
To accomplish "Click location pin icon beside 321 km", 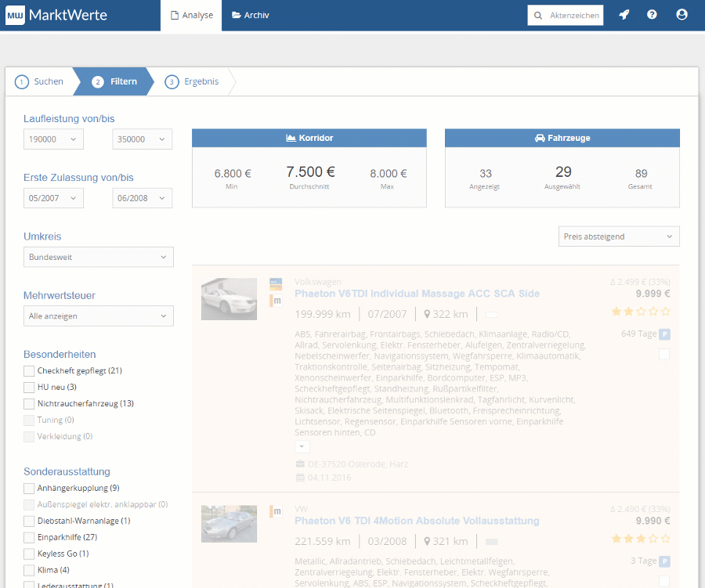I will pos(427,541).
